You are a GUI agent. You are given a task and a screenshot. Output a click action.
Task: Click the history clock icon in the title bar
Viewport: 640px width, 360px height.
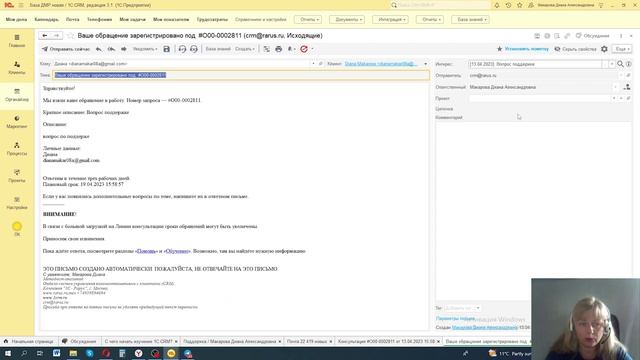[508, 5]
